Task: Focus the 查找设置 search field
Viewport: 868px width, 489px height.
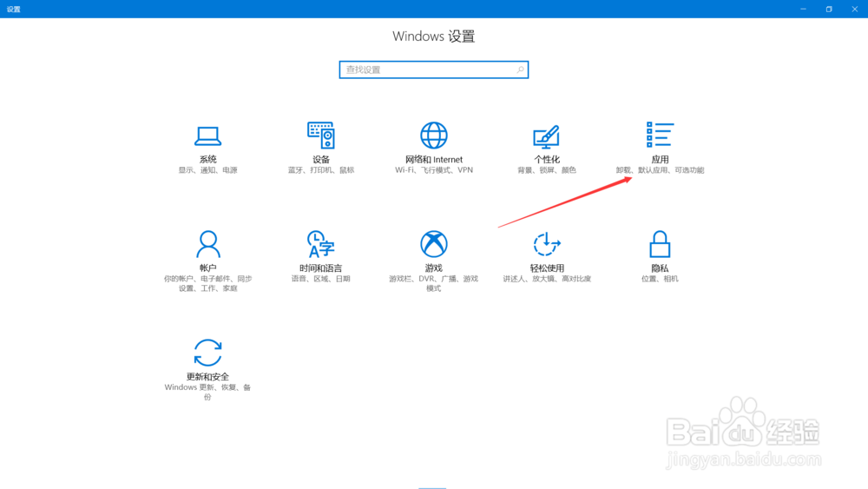Action: [x=433, y=69]
